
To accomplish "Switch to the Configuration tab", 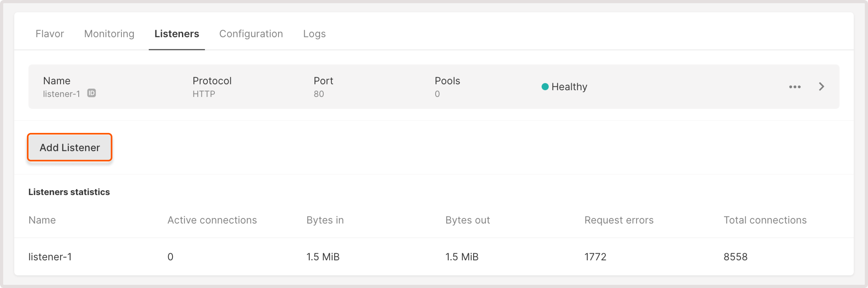I will coord(251,34).
